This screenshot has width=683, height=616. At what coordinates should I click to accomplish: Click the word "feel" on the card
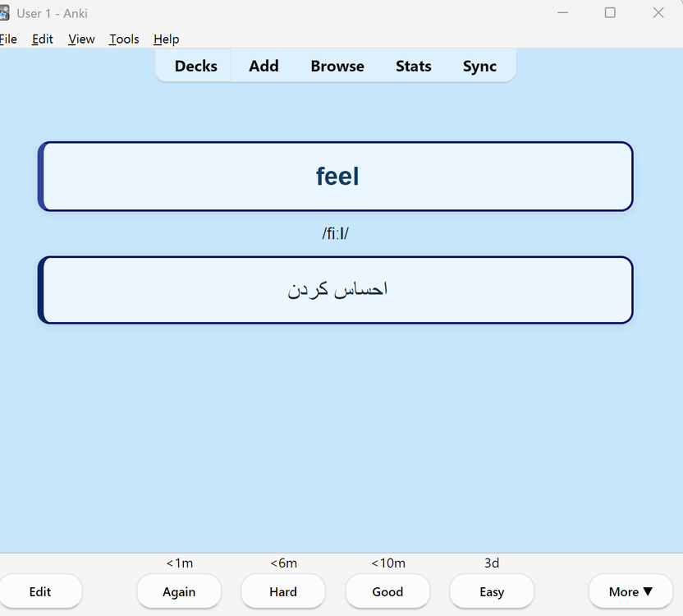click(x=337, y=176)
